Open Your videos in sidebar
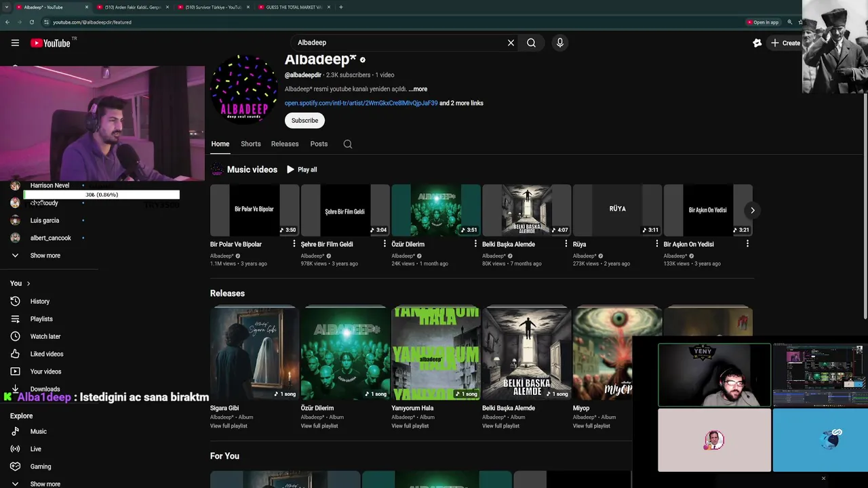 tap(47, 371)
